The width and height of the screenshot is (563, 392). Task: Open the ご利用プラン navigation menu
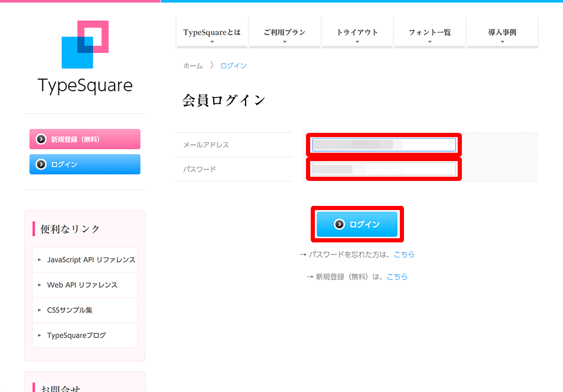285,32
